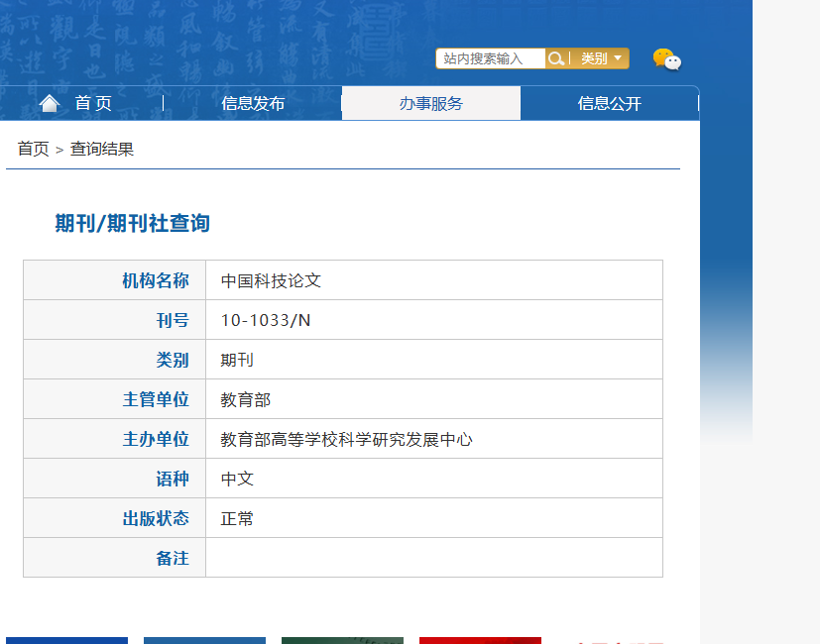Click the 教育部高等学校科学研究发展中心 sponsor cell
Screen dimensions: 820x644
click(434, 439)
